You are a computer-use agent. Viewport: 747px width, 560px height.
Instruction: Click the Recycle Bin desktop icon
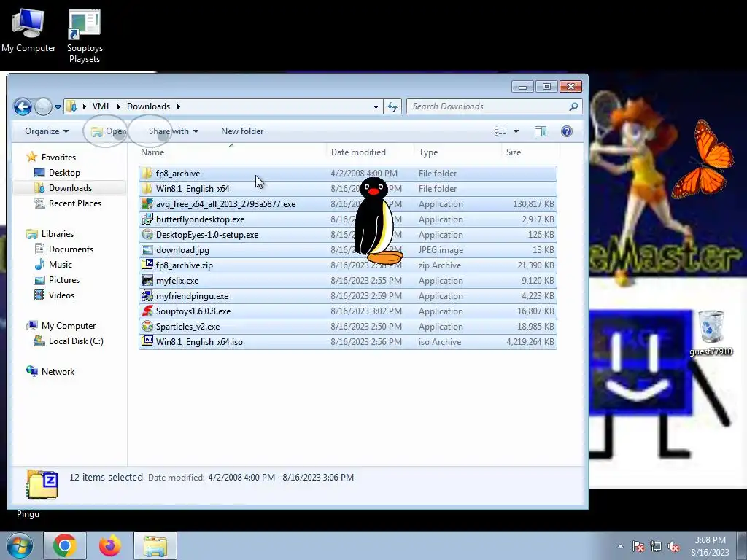click(x=711, y=332)
